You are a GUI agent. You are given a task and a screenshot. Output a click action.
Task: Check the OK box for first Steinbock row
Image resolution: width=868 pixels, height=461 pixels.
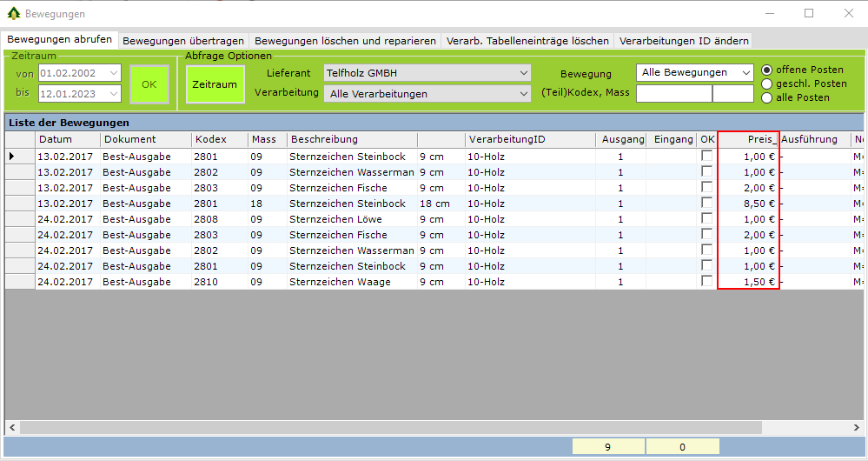click(x=707, y=157)
